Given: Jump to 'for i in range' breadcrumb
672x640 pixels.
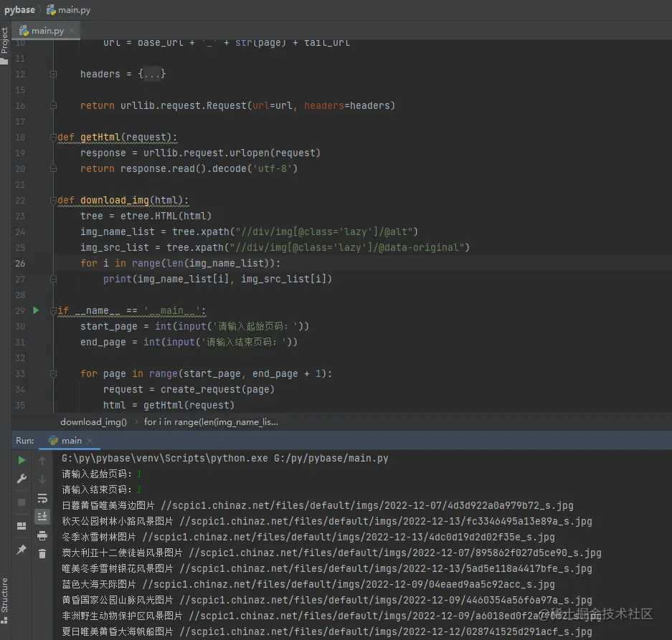Looking at the screenshot, I should coord(211,422).
